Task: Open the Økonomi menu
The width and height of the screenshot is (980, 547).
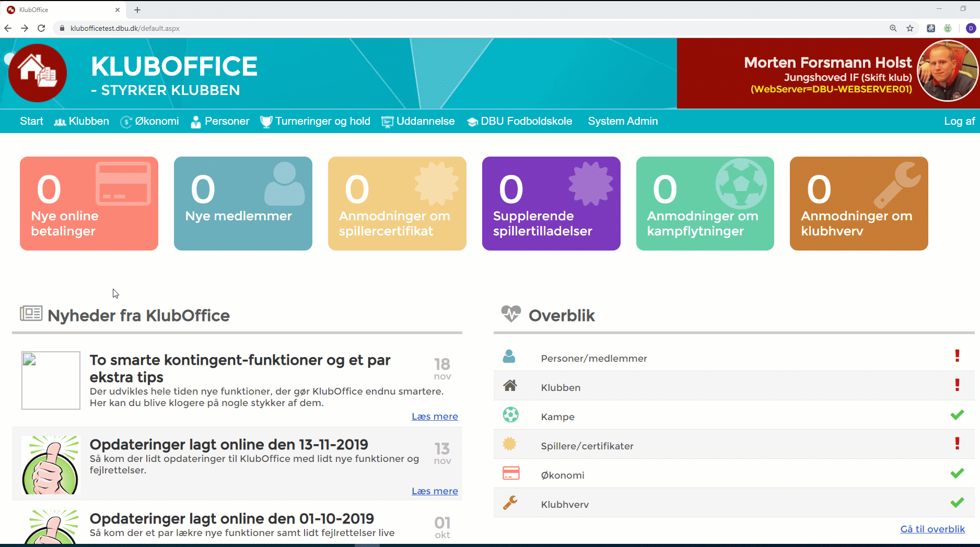Action: click(150, 121)
